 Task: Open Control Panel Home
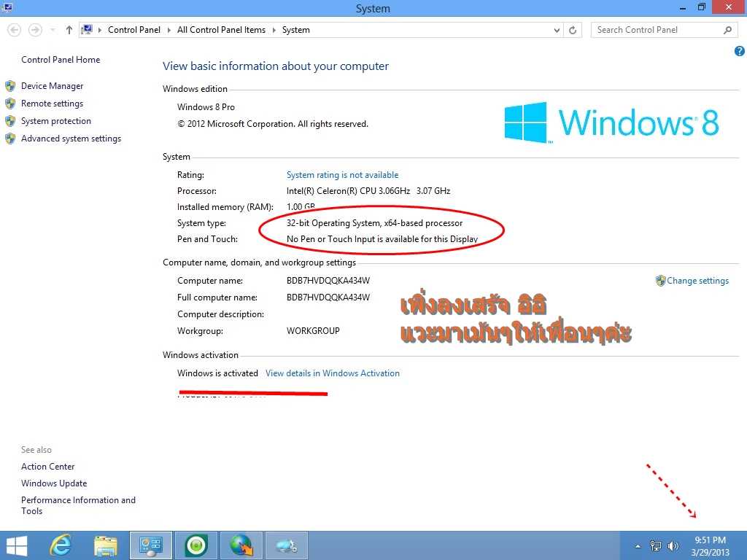click(x=61, y=60)
